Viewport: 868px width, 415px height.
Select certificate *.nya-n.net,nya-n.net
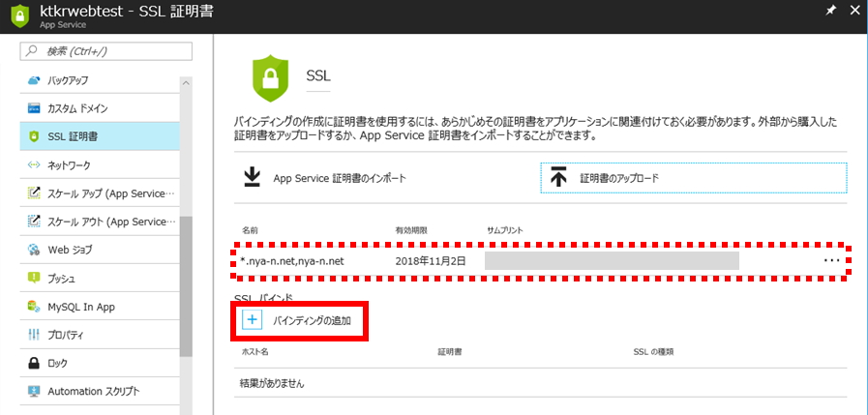pos(293,260)
